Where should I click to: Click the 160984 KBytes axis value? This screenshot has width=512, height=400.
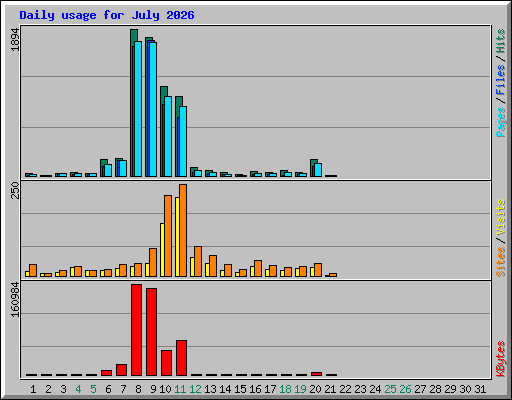tap(15, 299)
